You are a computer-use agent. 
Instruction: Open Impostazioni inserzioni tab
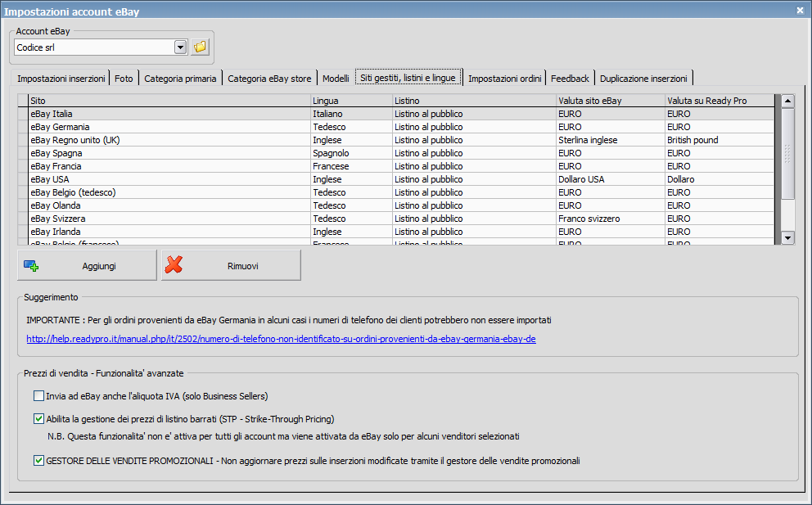point(61,79)
